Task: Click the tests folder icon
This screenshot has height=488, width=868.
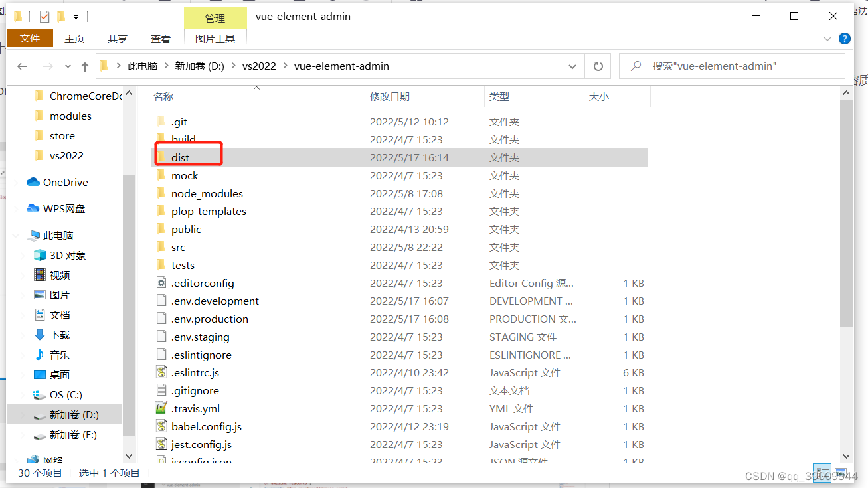Action: point(160,265)
